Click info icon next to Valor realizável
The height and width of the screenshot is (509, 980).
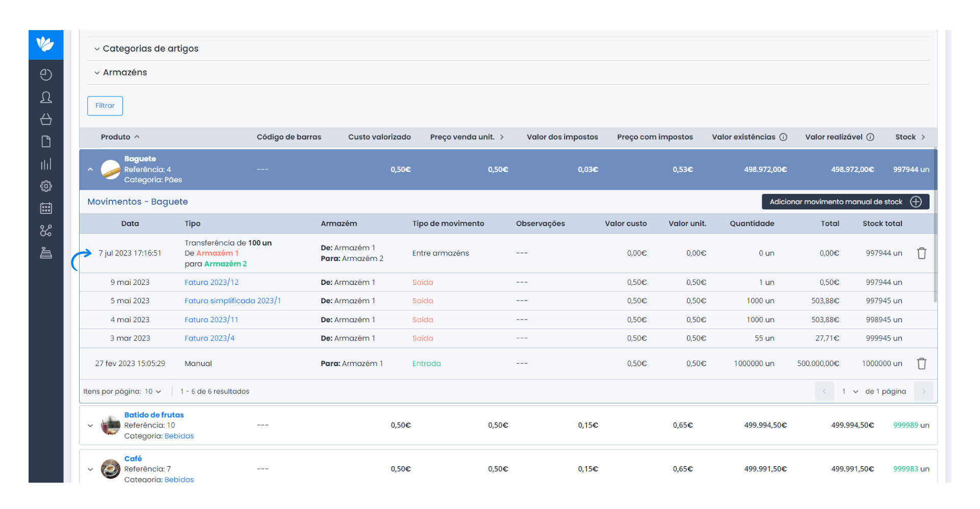tap(870, 137)
